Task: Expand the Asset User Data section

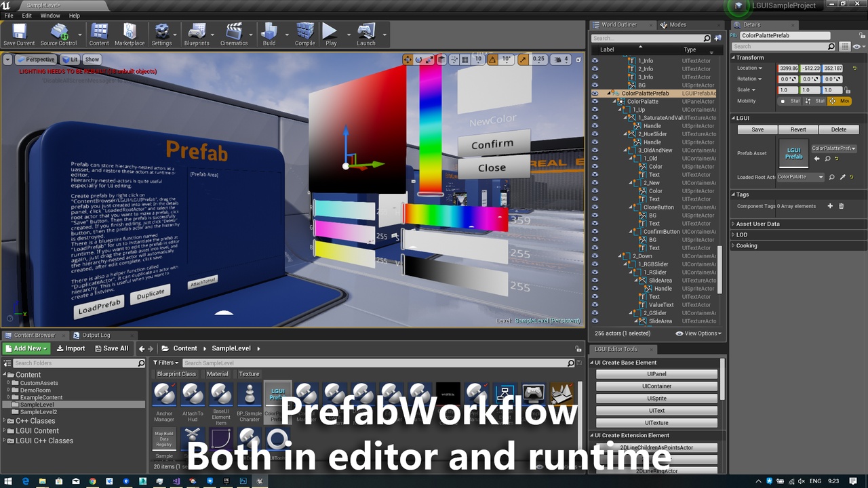Action: [x=757, y=224]
